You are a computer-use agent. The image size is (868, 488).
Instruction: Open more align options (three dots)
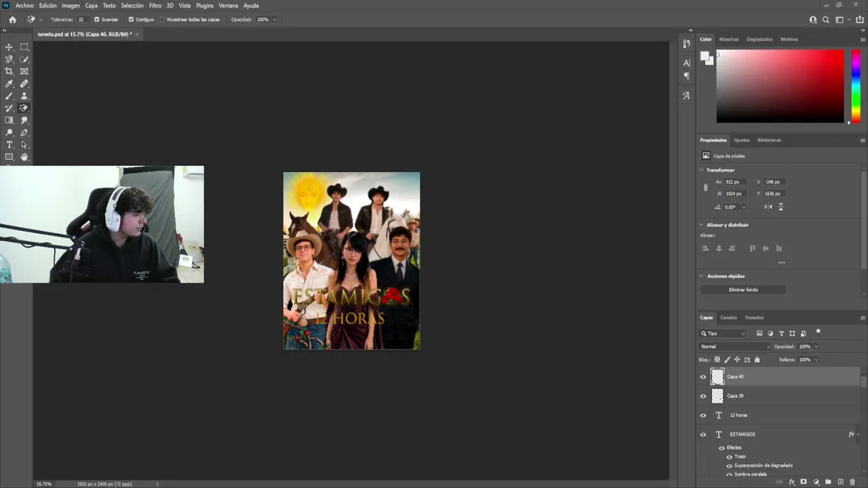(781, 262)
